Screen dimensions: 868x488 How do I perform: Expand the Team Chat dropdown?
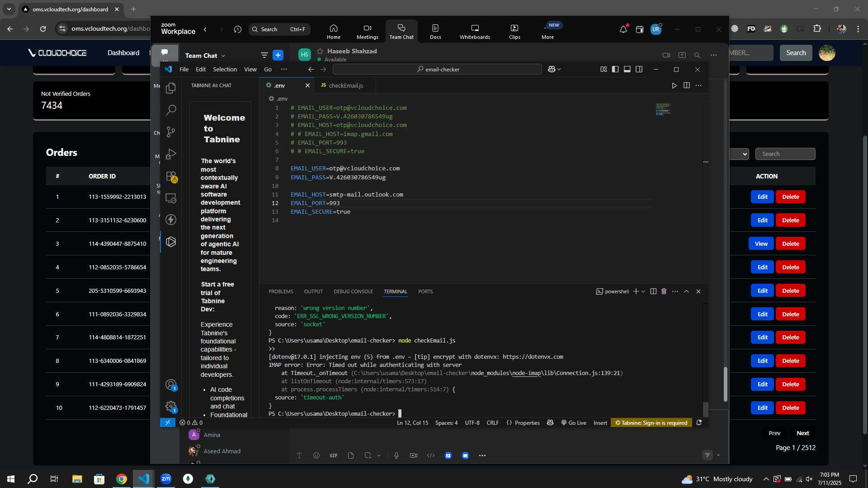[x=223, y=56]
